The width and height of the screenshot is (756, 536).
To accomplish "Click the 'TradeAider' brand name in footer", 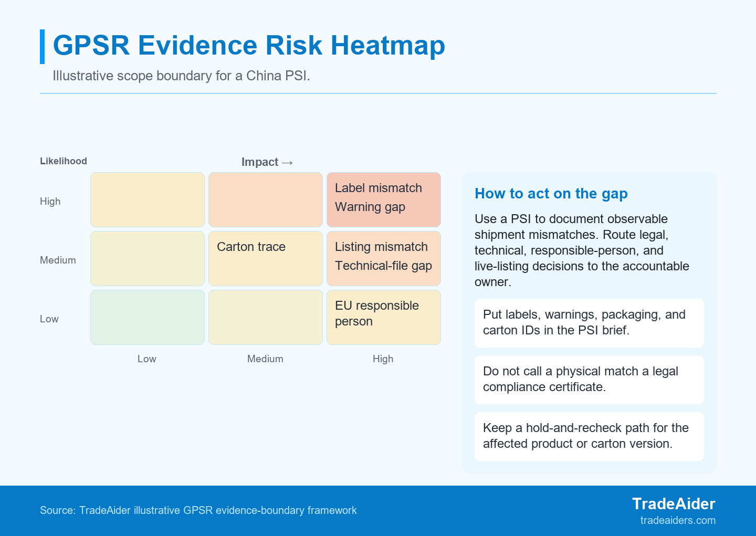I will tap(674, 504).
